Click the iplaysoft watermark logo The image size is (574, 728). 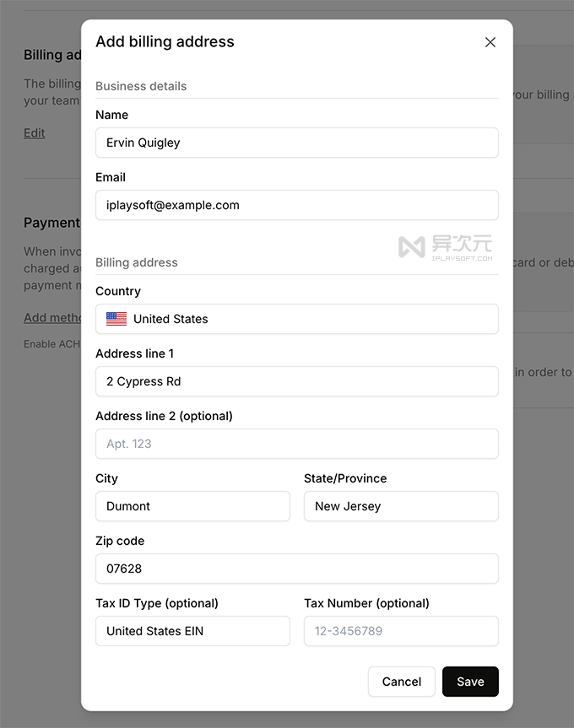[445, 245]
